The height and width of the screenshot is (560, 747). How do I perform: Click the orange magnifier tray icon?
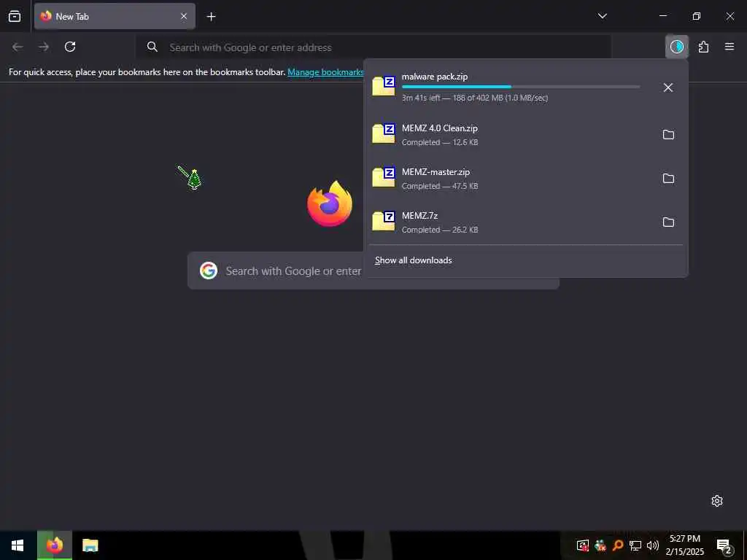pyautogui.click(x=618, y=545)
